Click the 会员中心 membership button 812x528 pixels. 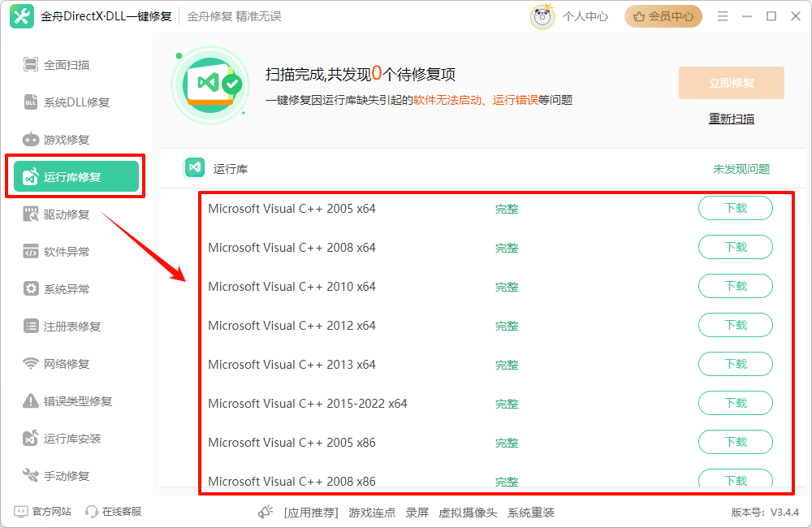coord(663,15)
